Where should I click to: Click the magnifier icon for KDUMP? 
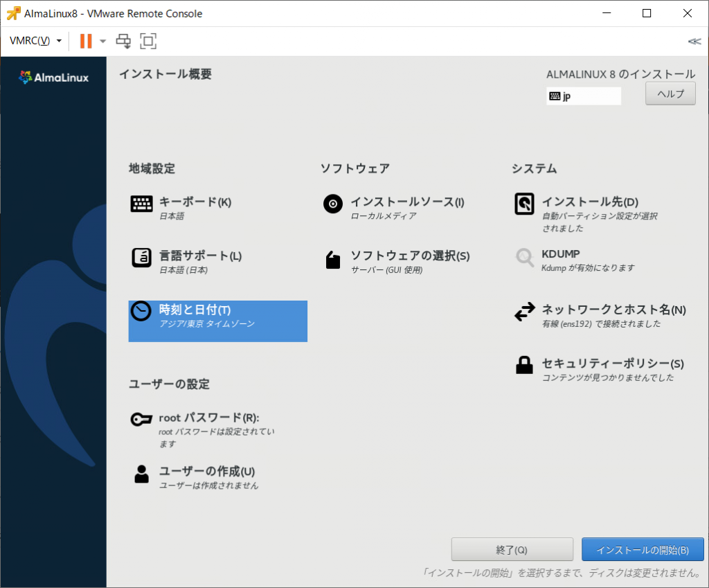[525, 258]
